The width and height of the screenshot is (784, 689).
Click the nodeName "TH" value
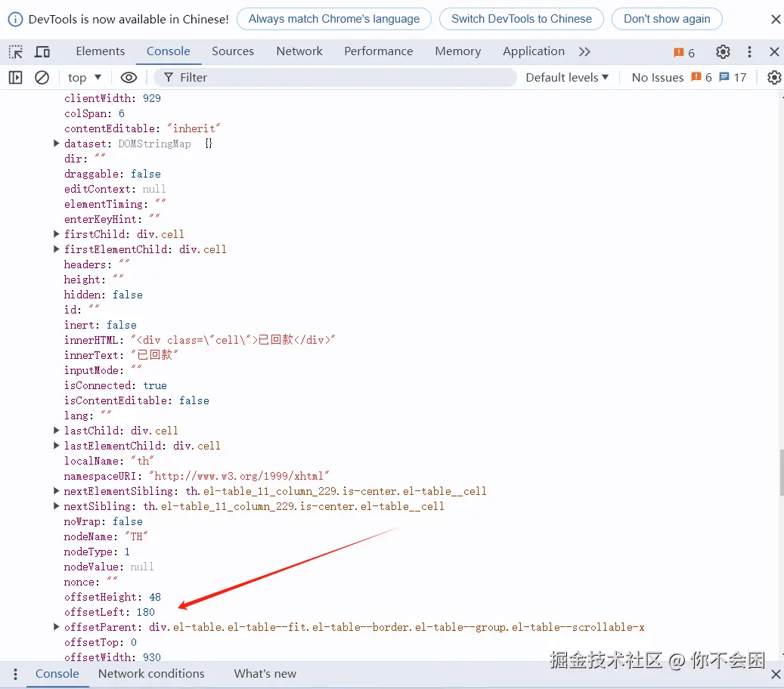coord(137,536)
